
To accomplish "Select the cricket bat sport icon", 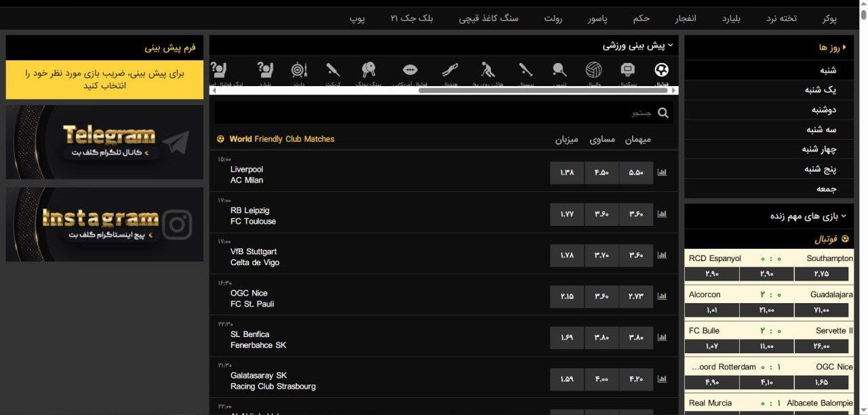I will [x=333, y=70].
